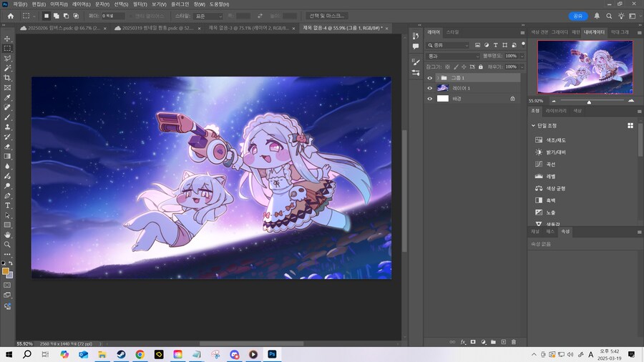Image resolution: width=644 pixels, height=362 pixels.
Task: Select the Brush tool in toolbox
Action: (x=7, y=117)
